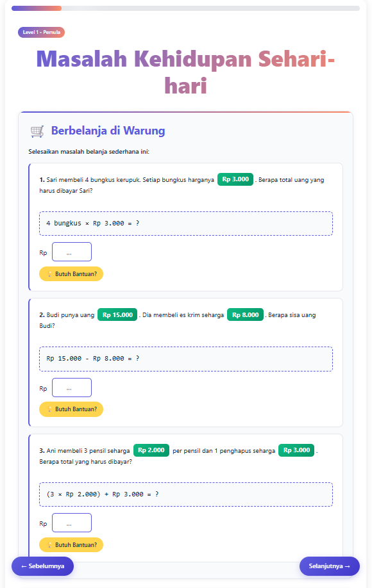Click the lightbulb icon in question 1 help button

click(x=49, y=274)
